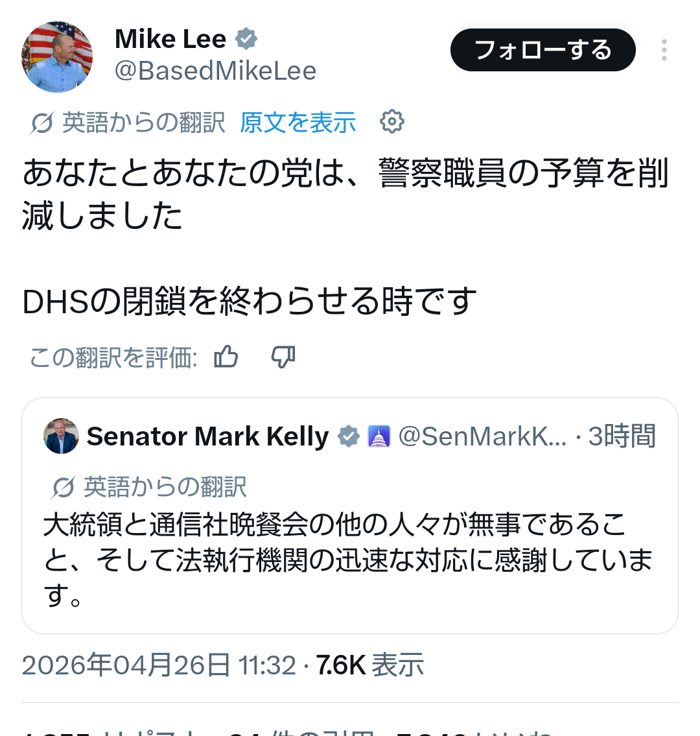Tap translation icon inside quoted post
The height and width of the screenshot is (736, 700).
point(63,487)
